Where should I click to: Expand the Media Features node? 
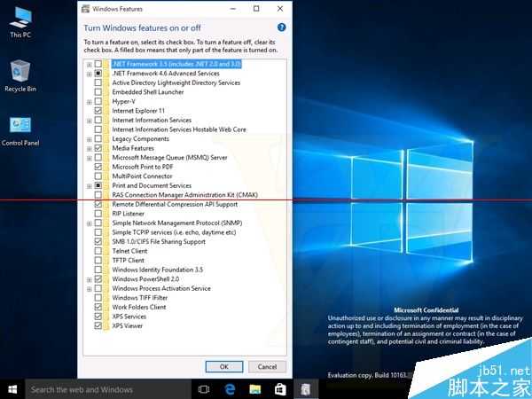click(x=89, y=149)
